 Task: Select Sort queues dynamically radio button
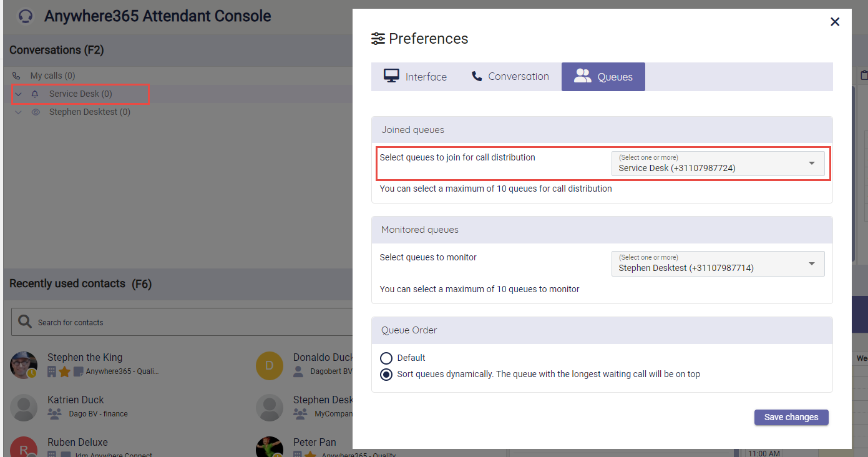tap(386, 375)
